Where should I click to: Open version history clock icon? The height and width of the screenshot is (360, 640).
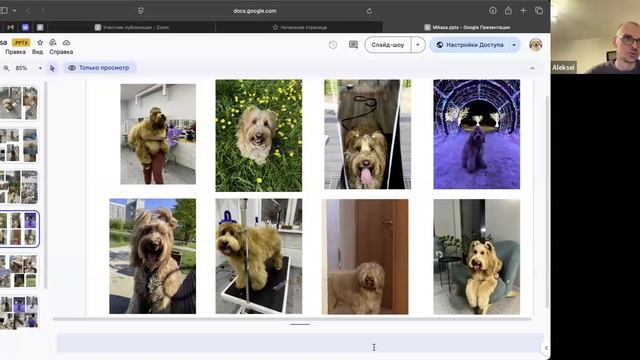[x=333, y=45]
